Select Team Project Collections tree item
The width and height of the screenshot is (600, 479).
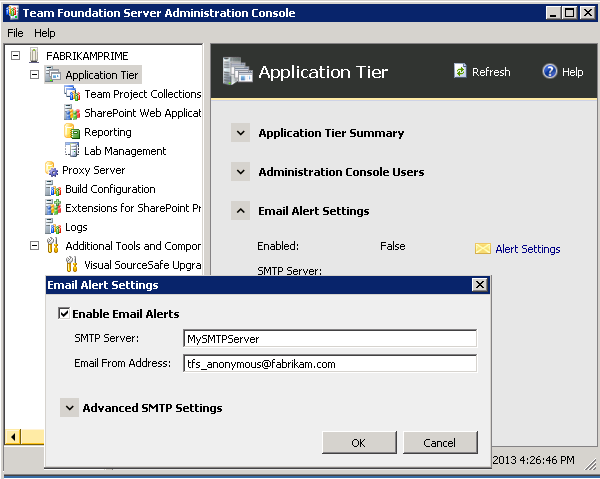pos(142,94)
